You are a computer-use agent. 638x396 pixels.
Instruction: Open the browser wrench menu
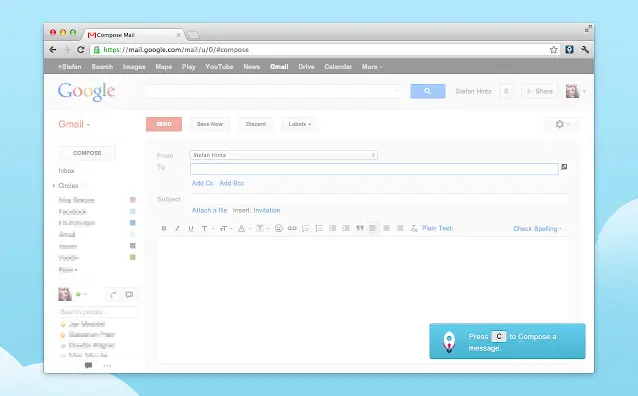tap(585, 50)
